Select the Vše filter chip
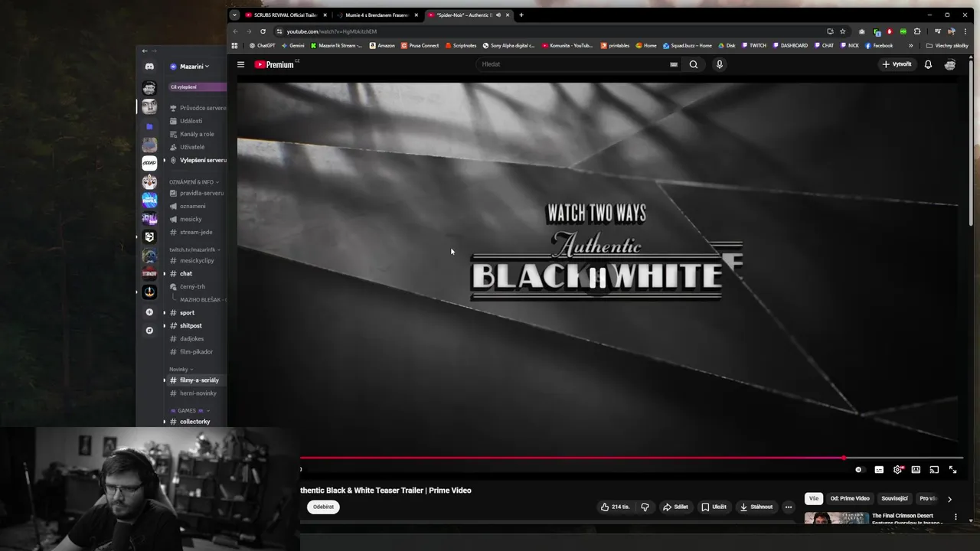 (814, 498)
